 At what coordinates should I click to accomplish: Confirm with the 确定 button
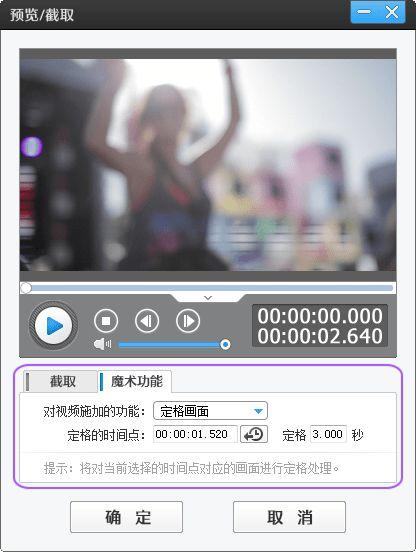[x=126, y=517]
